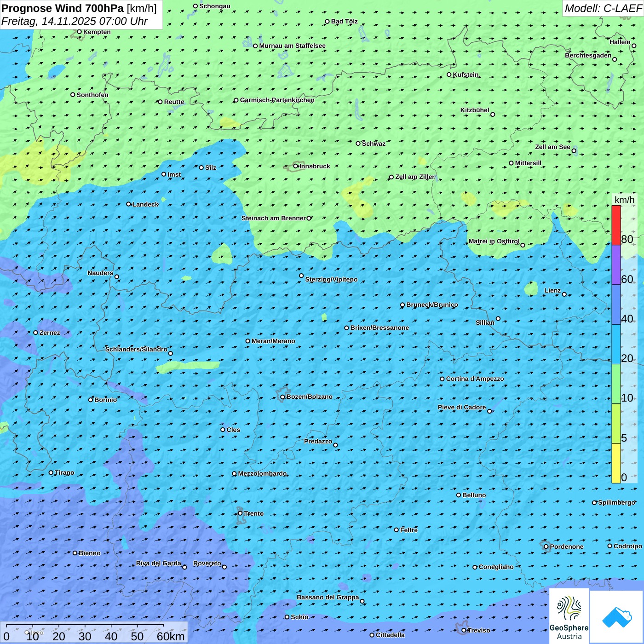The width and height of the screenshot is (644, 644).
Task: Select the Innsbruck city marker
Action: tap(296, 166)
